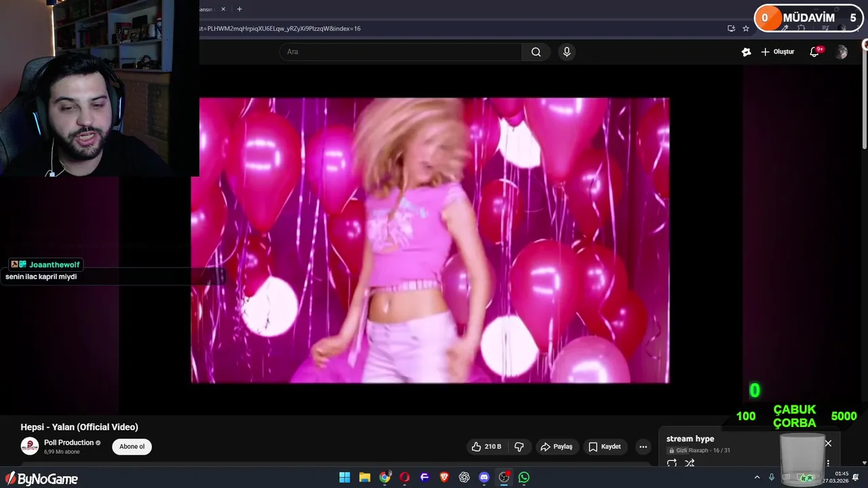The width and height of the screenshot is (868, 488).
Task: Bookmark this page with the star icon
Action: tap(746, 28)
